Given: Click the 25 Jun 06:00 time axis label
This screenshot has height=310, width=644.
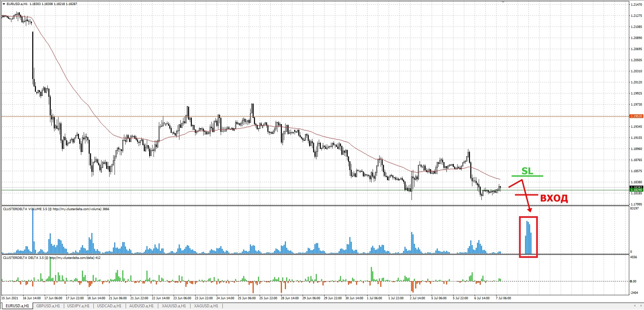Looking at the screenshot, I should coord(247,298).
